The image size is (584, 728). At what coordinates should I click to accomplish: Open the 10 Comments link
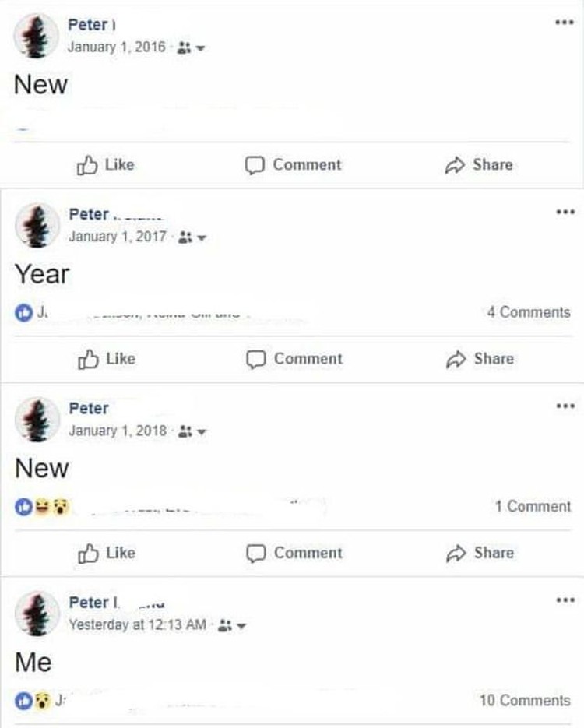[525, 700]
